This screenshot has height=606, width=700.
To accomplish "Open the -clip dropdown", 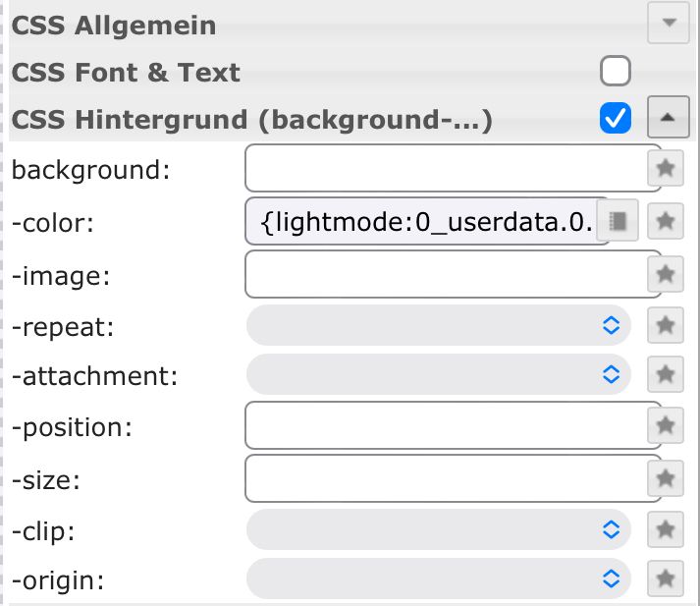I will 438,530.
